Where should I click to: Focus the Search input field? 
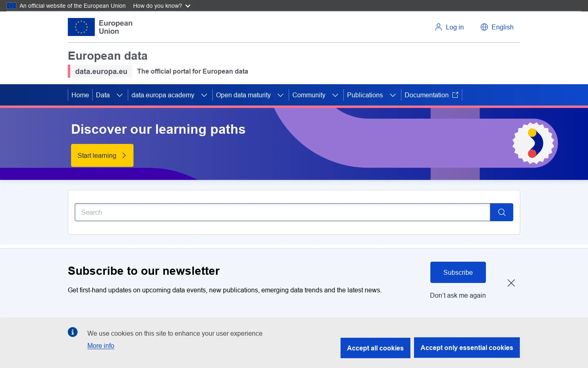point(283,212)
